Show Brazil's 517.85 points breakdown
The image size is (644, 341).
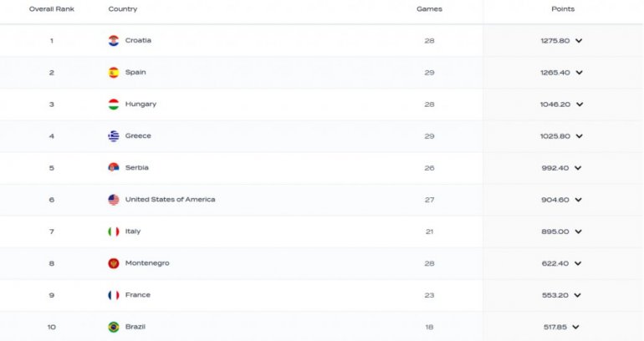click(x=576, y=327)
